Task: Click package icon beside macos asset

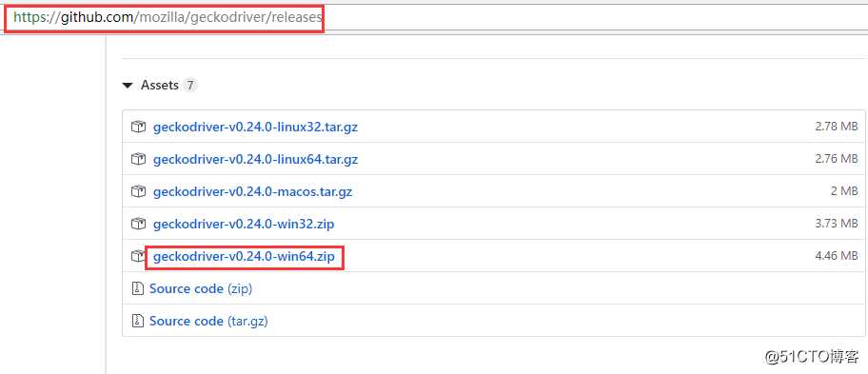Action: (138, 192)
